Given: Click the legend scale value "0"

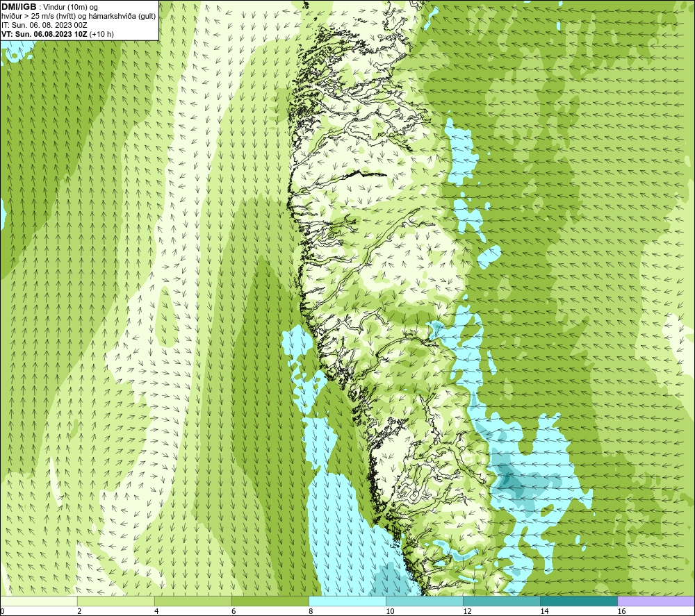Looking at the screenshot, I should [2, 611].
